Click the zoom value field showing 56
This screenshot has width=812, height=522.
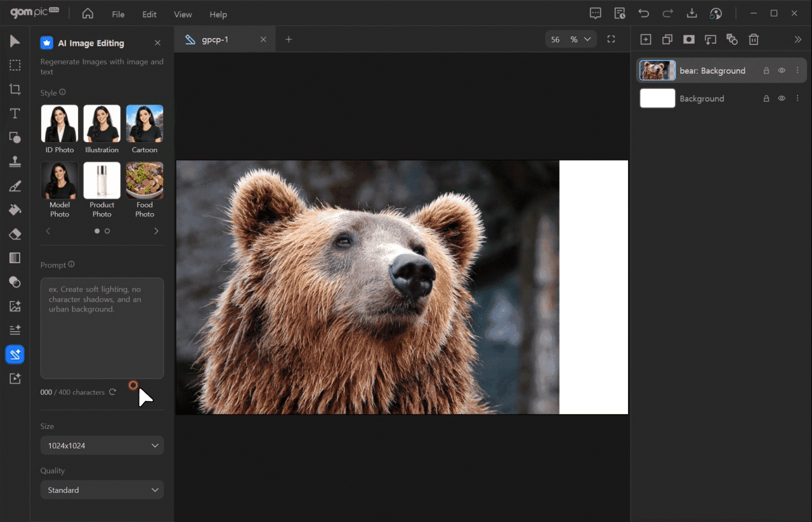tap(556, 39)
